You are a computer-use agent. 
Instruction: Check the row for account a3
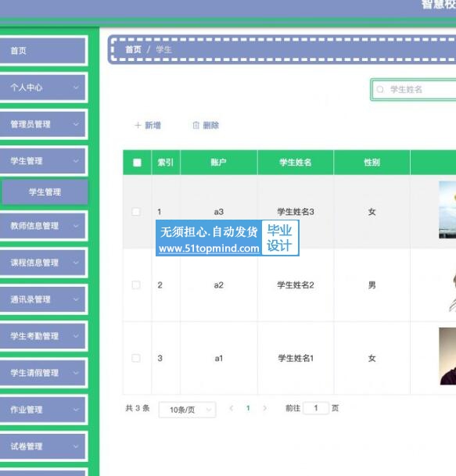(136, 212)
